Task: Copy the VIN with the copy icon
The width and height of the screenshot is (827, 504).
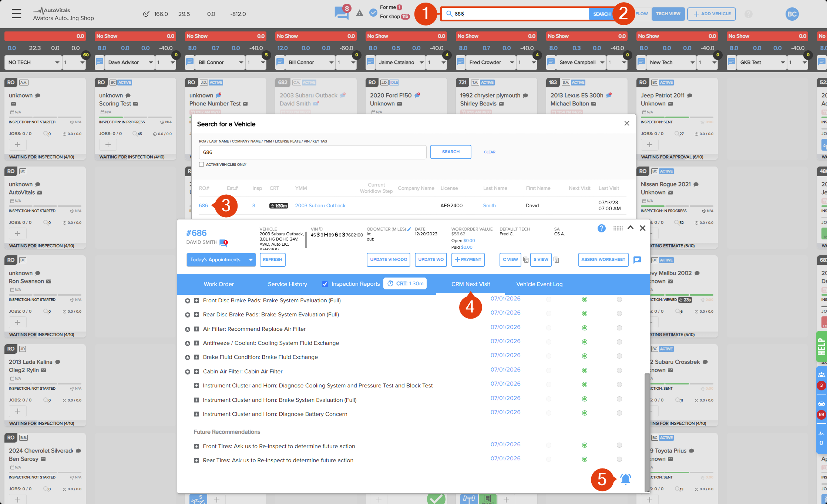Action: [x=321, y=229]
